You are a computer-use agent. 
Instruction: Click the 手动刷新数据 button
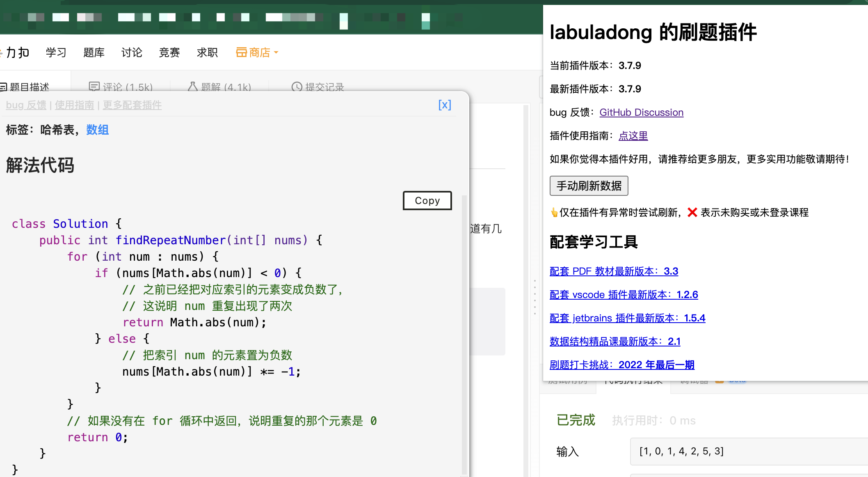pyautogui.click(x=589, y=186)
